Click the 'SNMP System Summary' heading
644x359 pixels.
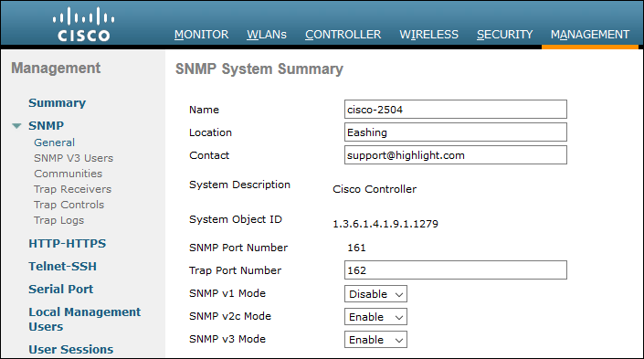259,69
